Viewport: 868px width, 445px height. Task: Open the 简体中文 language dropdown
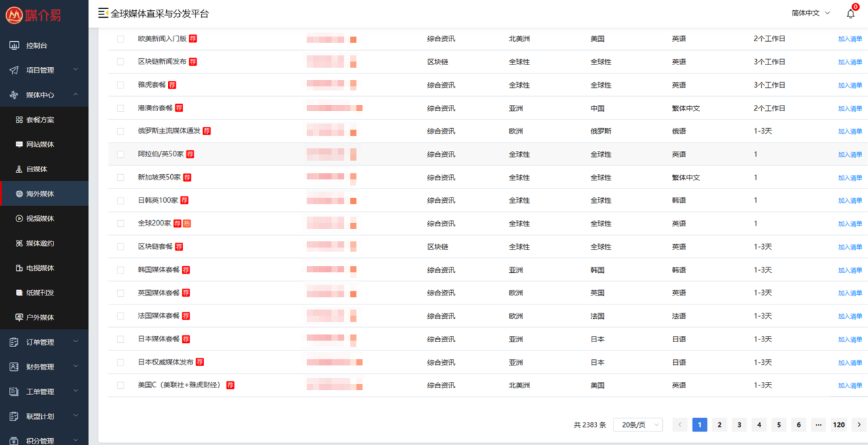click(810, 13)
